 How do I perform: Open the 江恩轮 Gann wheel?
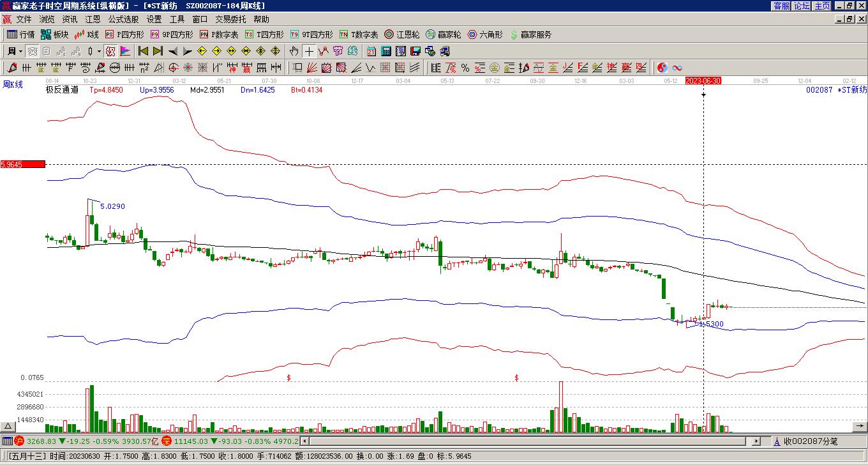[x=402, y=34]
